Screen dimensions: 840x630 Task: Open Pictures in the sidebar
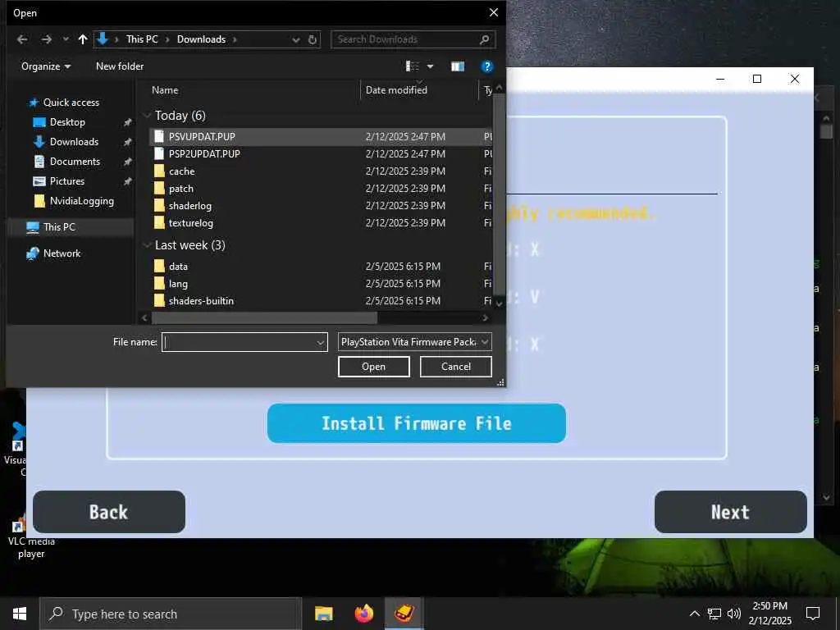(67, 181)
